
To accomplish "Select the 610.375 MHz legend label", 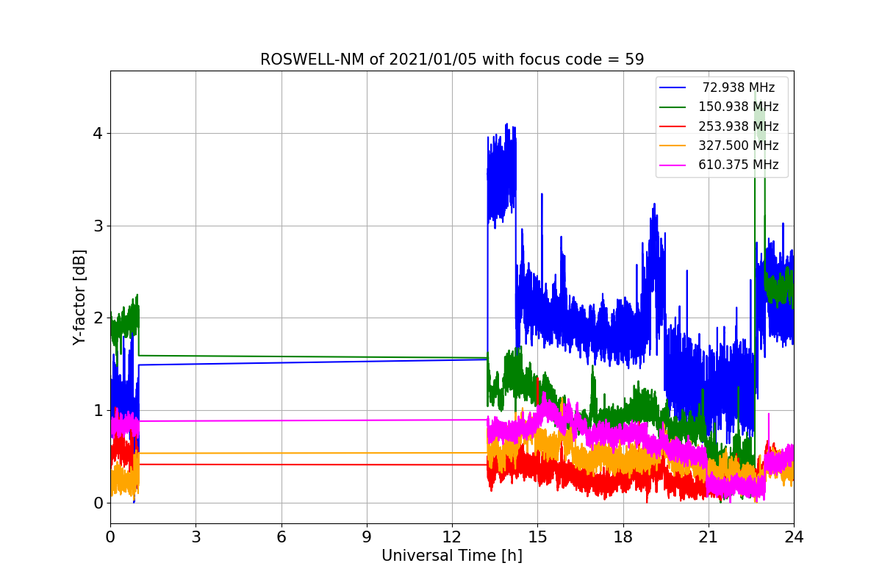I will pos(739,165).
